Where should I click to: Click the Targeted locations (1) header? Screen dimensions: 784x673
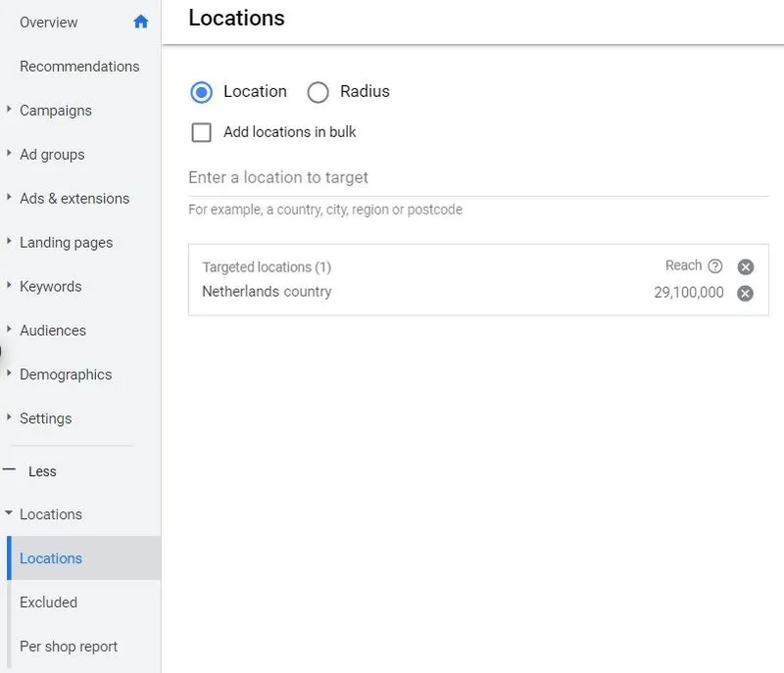267,267
